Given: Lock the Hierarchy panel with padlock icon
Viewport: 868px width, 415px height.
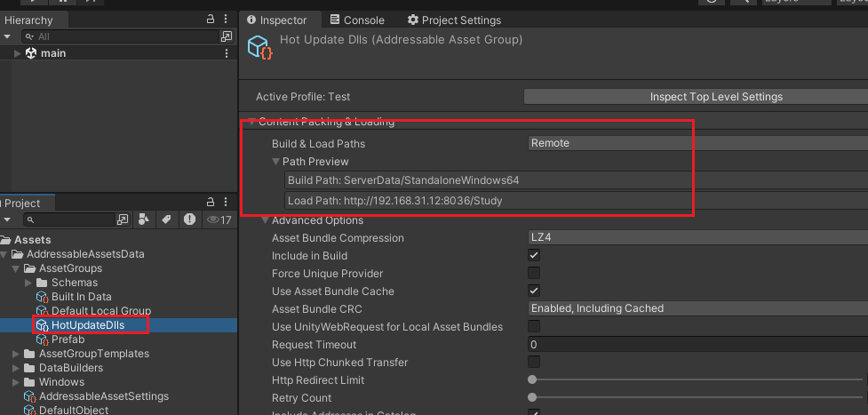Looking at the screenshot, I should 211,20.
